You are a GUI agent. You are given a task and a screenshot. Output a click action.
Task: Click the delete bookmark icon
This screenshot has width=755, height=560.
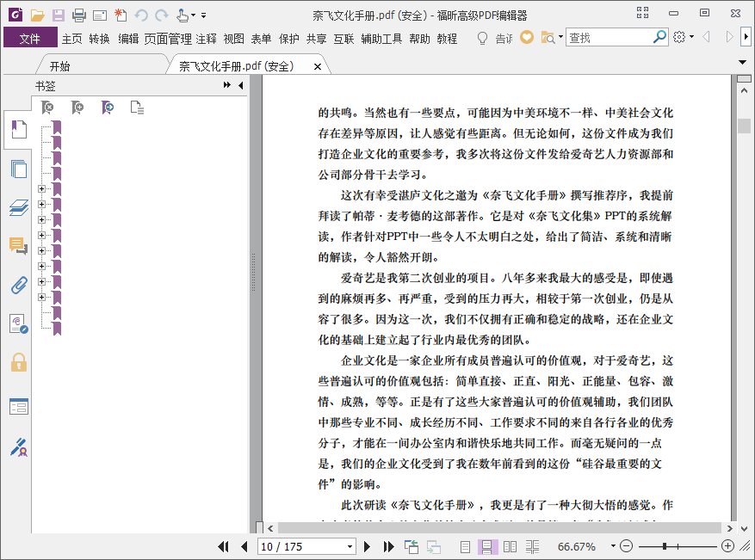[47, 108]
